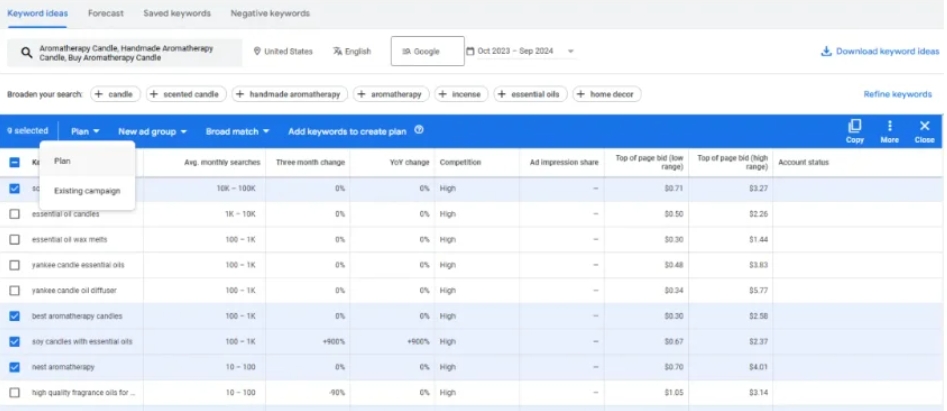Viewport: 947px width, 411px height.
Task: Open the Plan dropdown in blue bar
Action: point(85,131)
